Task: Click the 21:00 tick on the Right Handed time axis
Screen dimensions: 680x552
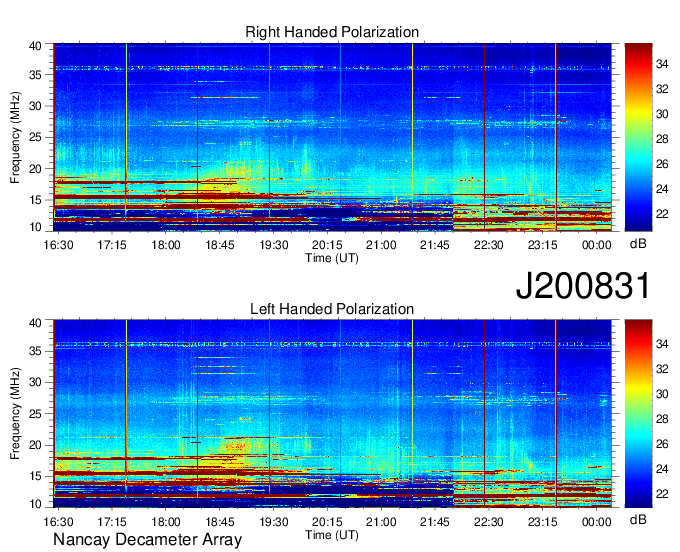Action: click(381, 245)
